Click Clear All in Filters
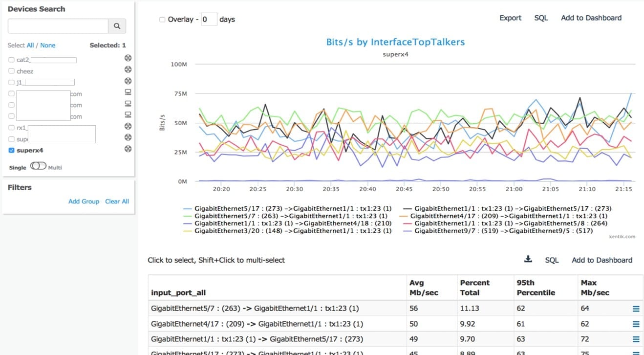This screenshot has height=355, width=644. pos(117,201)
